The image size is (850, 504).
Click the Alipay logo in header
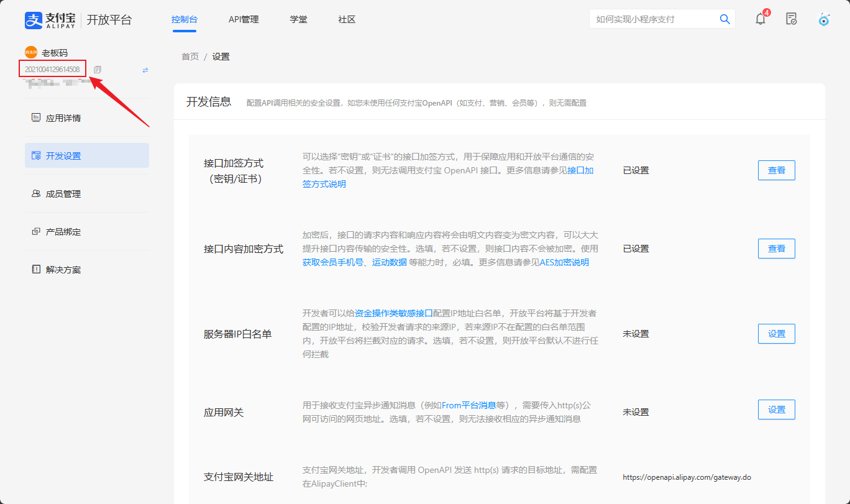tap(50, 19)
